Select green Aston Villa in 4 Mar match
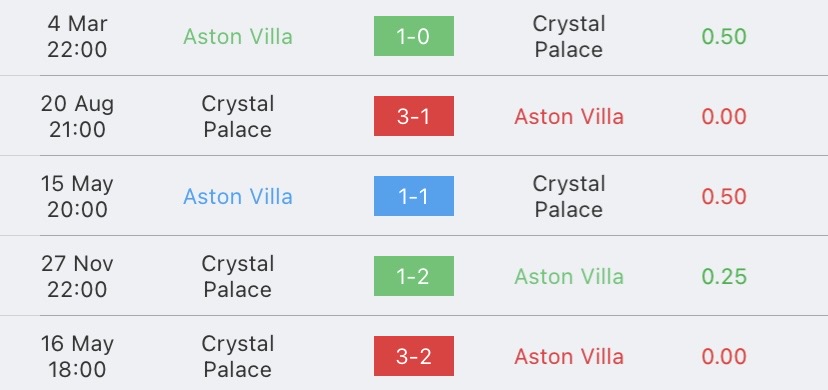828x390 pixels. 238,36
